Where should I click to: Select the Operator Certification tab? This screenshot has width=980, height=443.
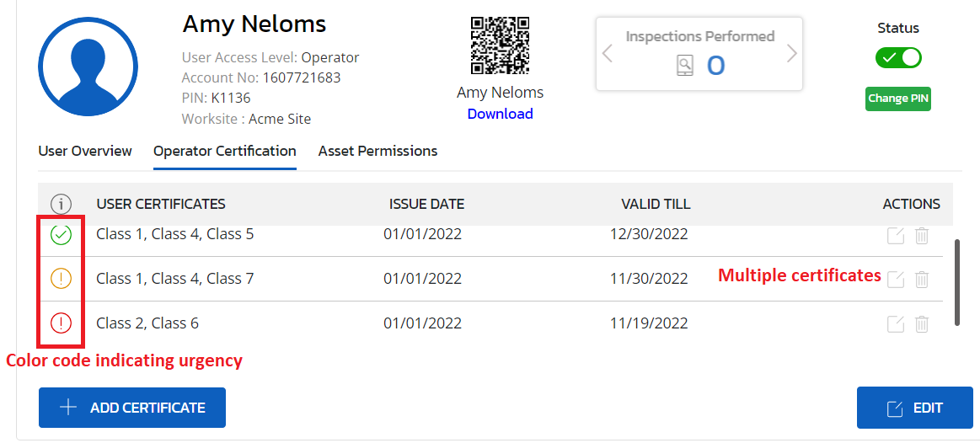click(x=225, y=152)
